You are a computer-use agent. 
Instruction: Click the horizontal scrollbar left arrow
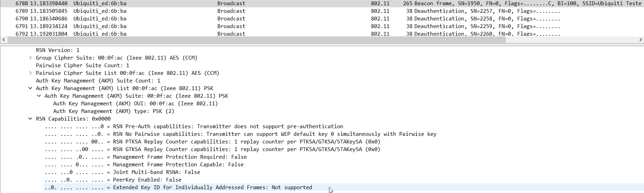point(3,40)
